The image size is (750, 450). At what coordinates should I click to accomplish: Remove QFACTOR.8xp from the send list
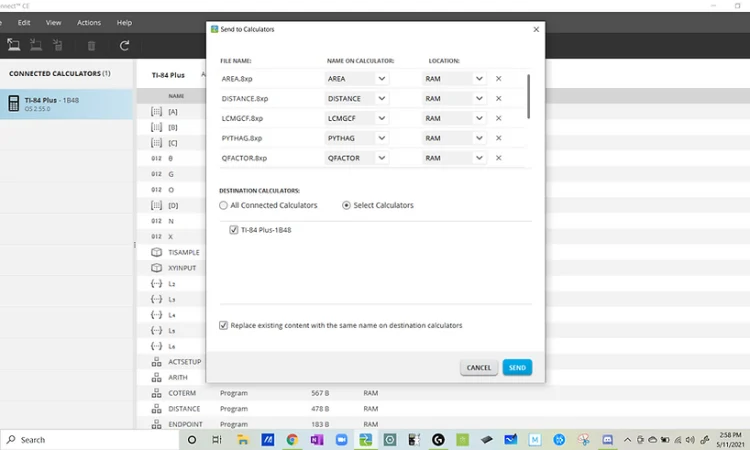[498, 158]
